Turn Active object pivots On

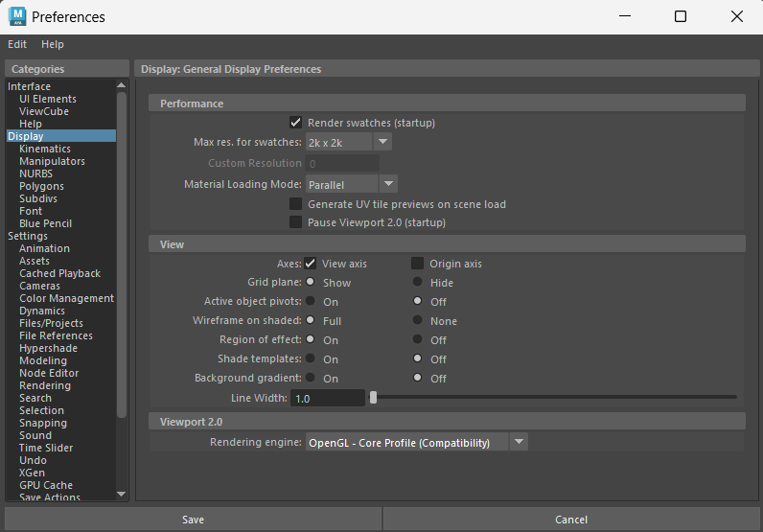pos(310,301)
